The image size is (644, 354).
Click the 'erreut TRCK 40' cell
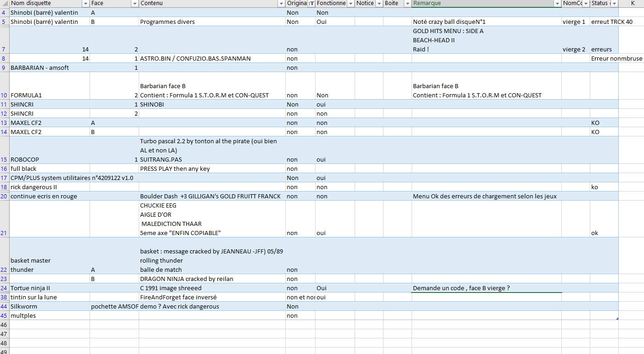pyautogui.click(x=604, y=22)
